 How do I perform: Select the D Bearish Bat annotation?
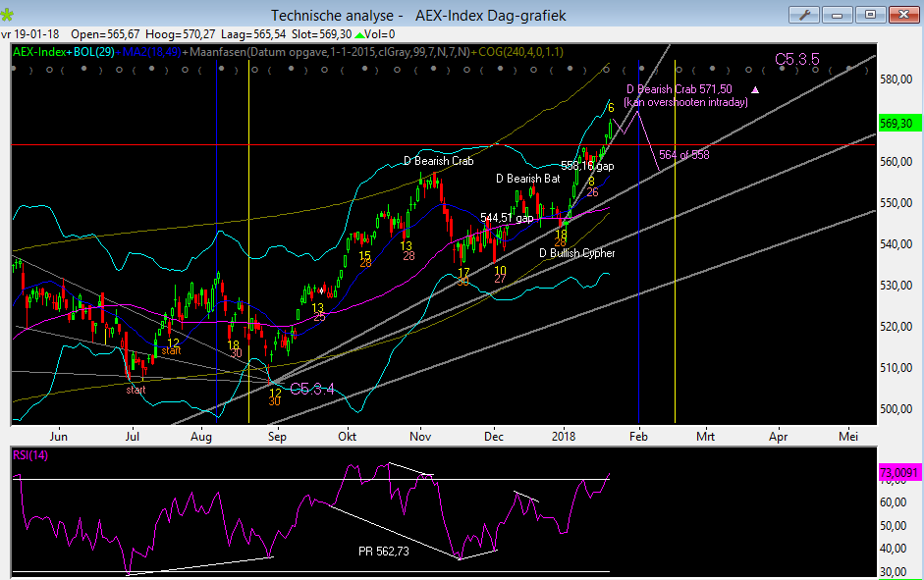point(527,179)
